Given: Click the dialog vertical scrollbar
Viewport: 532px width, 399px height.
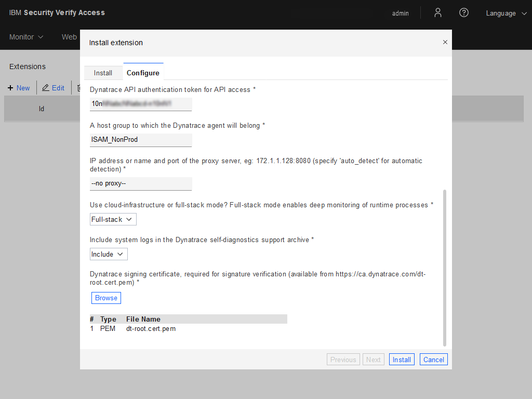Looking at the screenshot, I should pos(445,268).
